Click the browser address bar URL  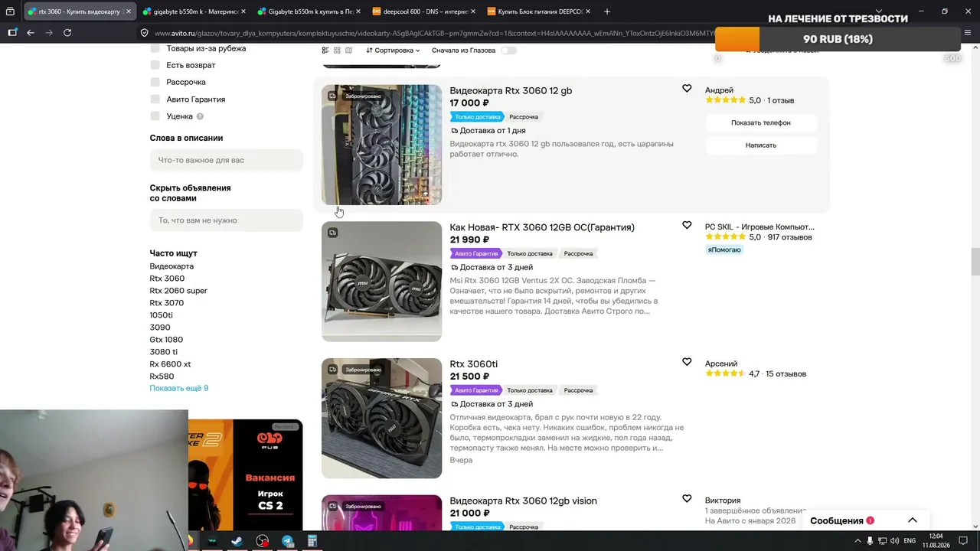click(x=433, y=33)
